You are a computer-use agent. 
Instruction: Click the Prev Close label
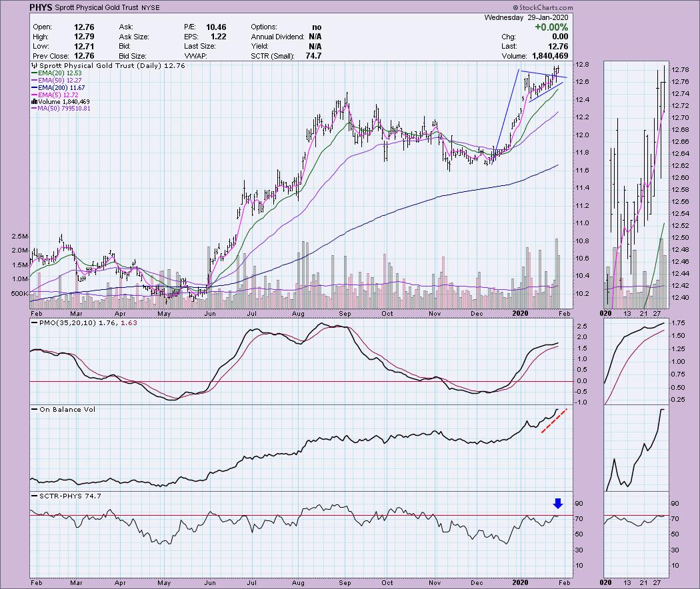pos(51,56)
